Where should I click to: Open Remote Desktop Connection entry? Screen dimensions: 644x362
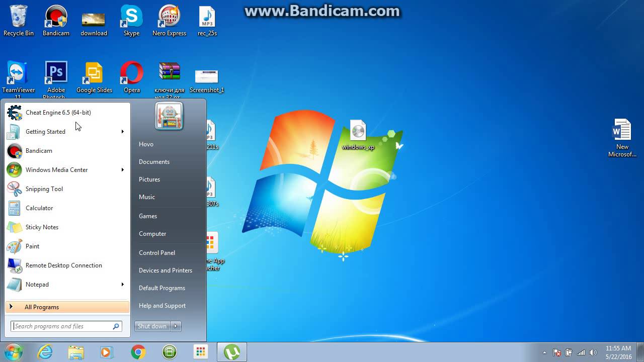[x=67, y=265]
